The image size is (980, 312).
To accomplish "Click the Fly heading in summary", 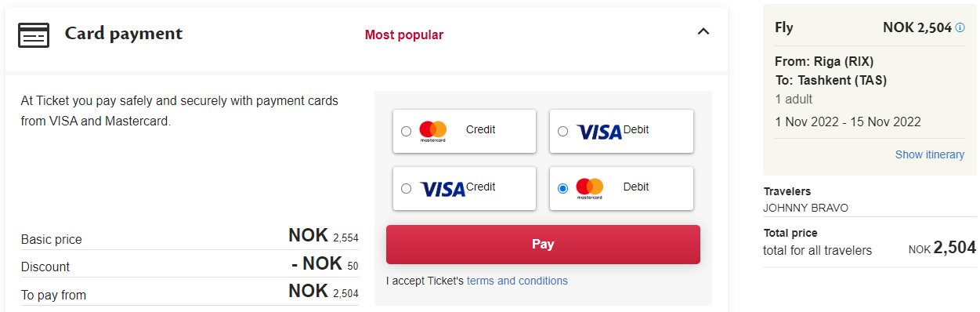I will click(x=784, y=27).
